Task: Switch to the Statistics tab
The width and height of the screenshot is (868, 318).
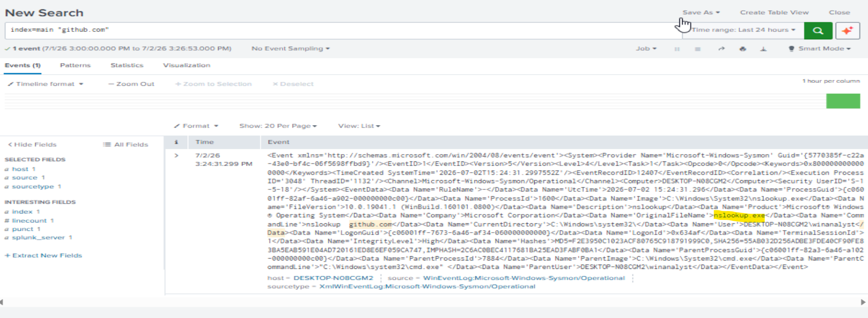Action: click(x=127, y=65)
